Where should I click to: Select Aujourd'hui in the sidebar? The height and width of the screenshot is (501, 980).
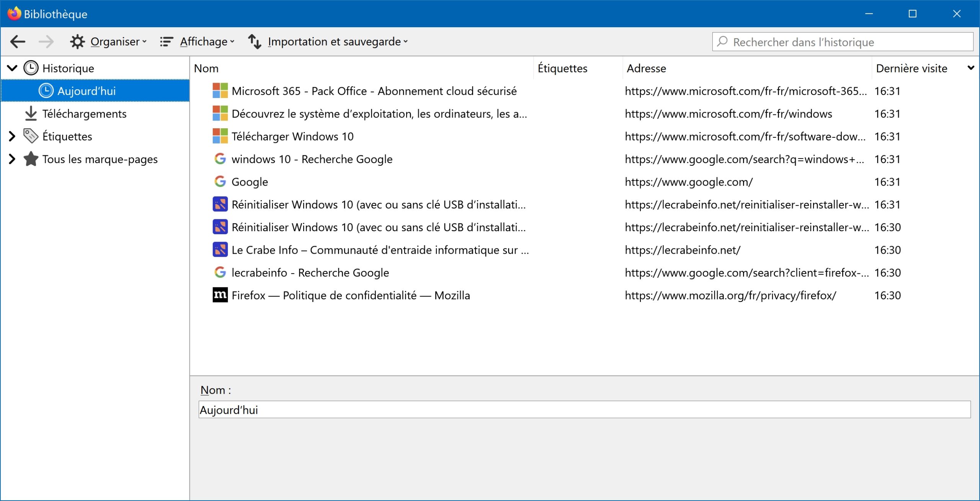pos(95,91)
